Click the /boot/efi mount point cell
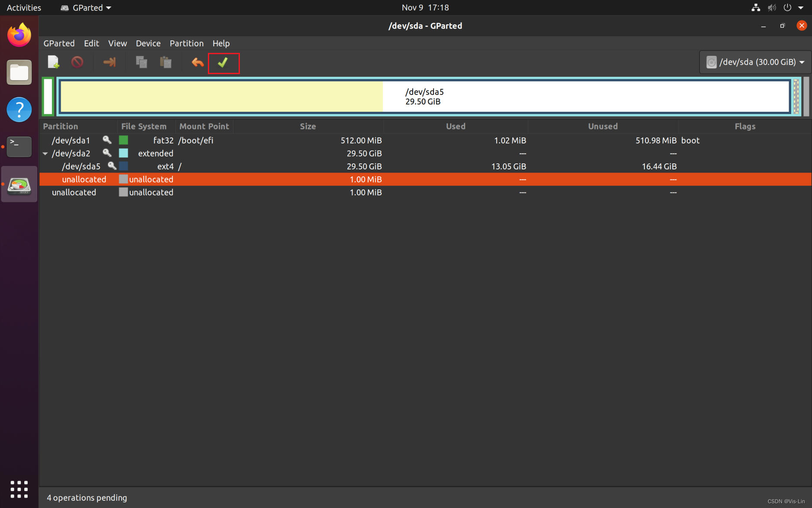 pos(196,140)
